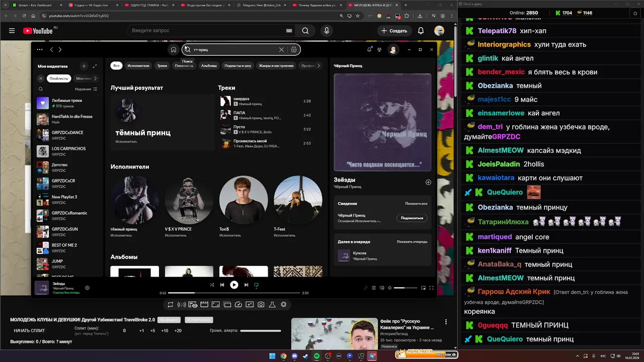
Task: Skip to next track in Spotify player
Action: coord(246,285)
